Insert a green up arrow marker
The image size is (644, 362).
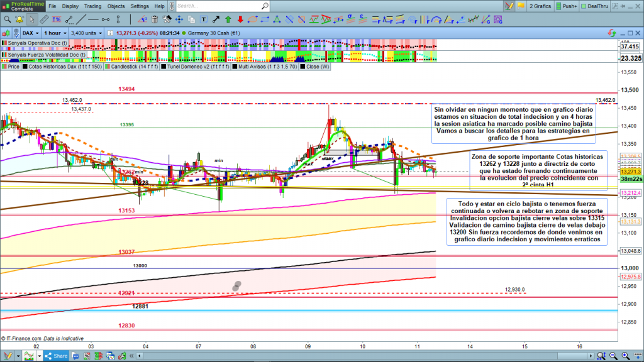pyautogui.click(x=228, y=19)
